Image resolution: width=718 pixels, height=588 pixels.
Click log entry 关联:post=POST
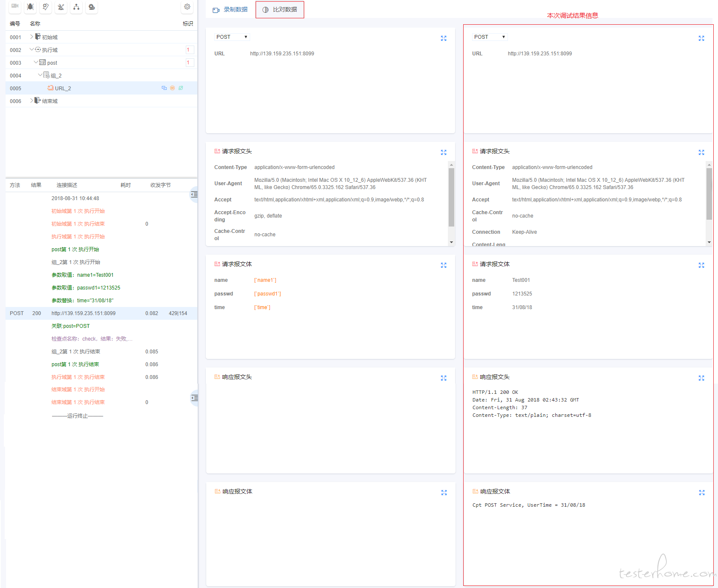[x=71, y=326]
